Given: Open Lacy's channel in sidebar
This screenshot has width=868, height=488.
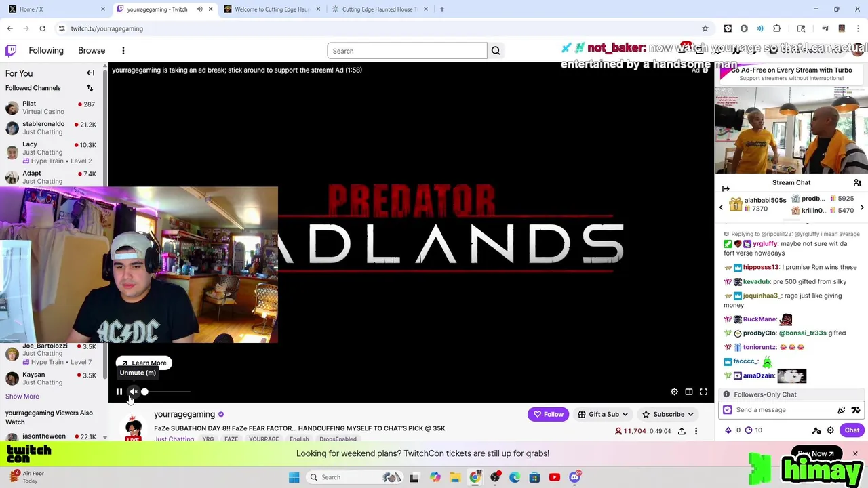Looking at the screenshot, I should (x=52, y=152).
